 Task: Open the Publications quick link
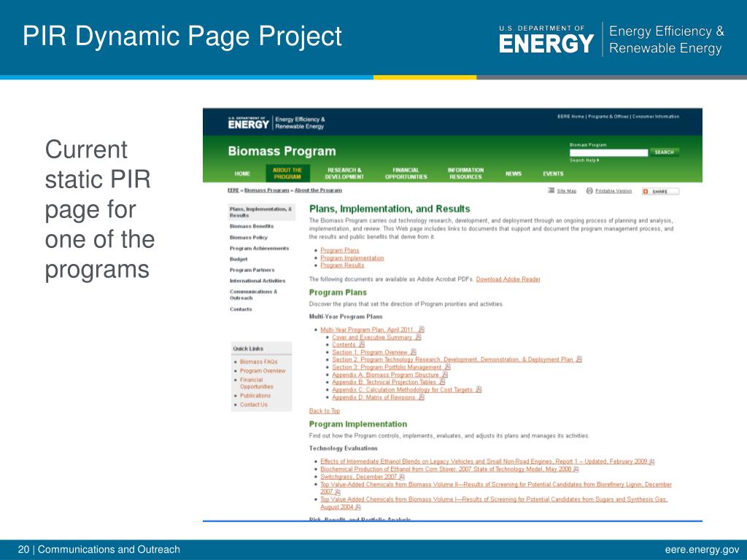[255, 396]
